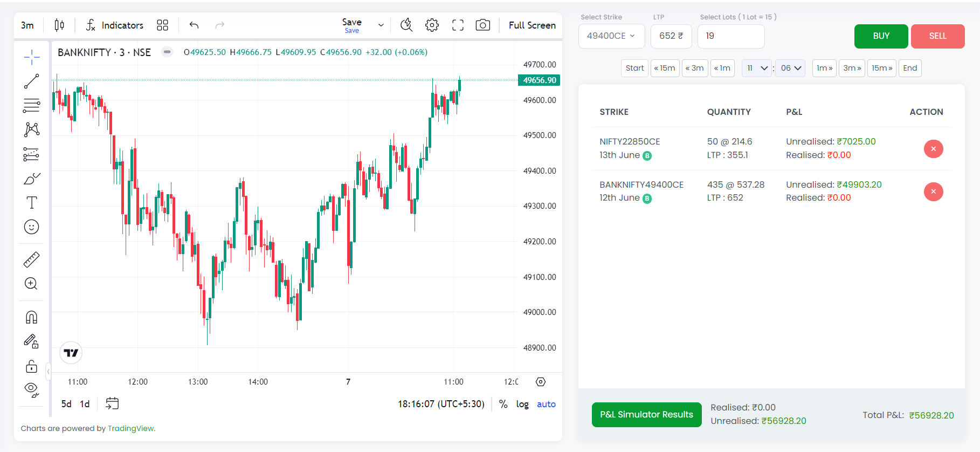Step back 3 minutes
Screen dimensions: 980x452
tap(695, 68)
